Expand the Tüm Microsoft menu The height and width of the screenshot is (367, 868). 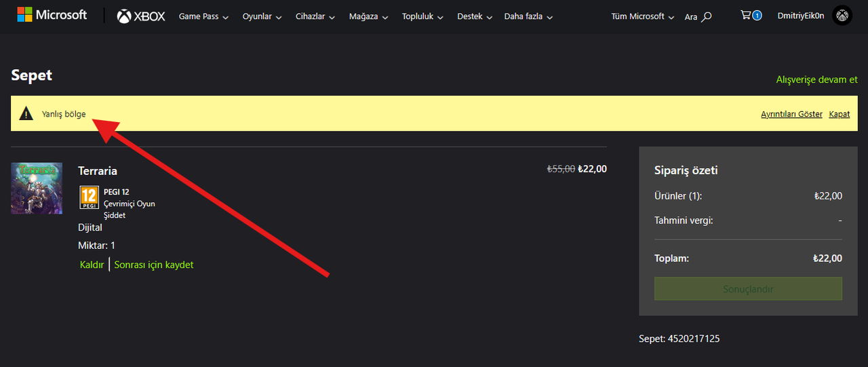(643, 16)
